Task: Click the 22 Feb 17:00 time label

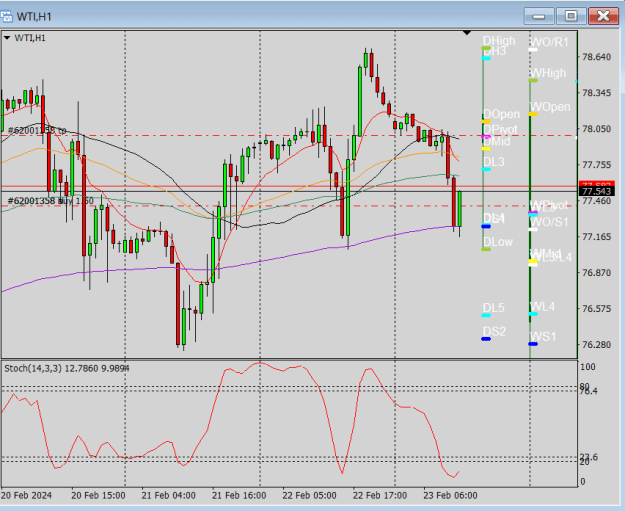Action: 380,495
